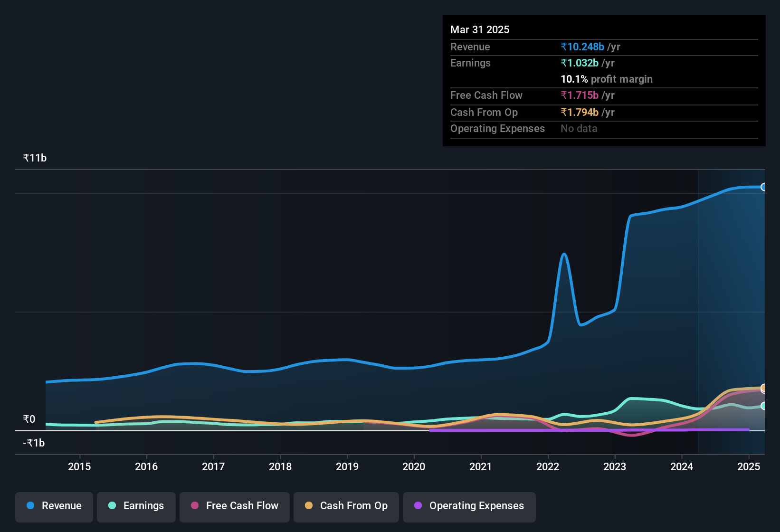Click the 10.1% profit margin text
The width and height of the screenshot is (780, 532).
(607, 79)
